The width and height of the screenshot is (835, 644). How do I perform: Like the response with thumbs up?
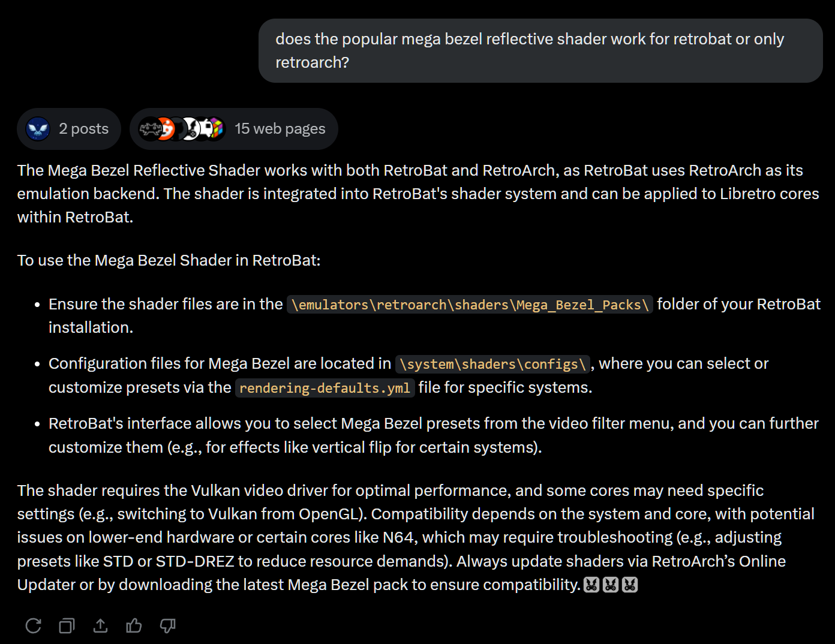(x=134, y=626)
